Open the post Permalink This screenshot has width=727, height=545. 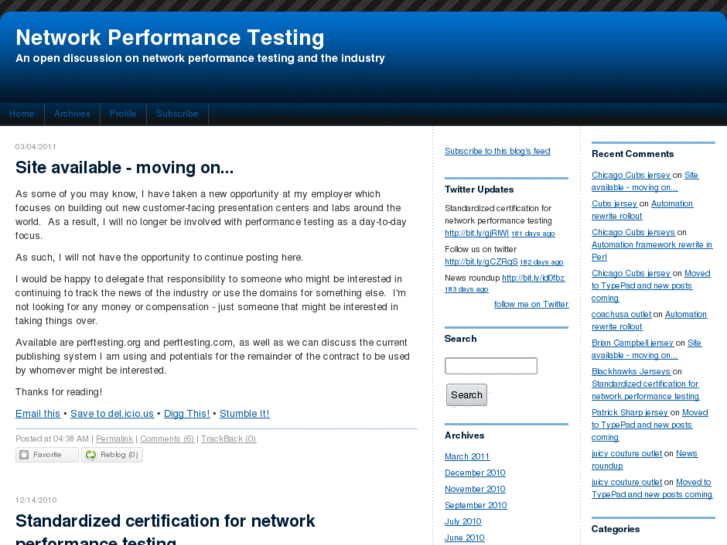pos(114,439)
